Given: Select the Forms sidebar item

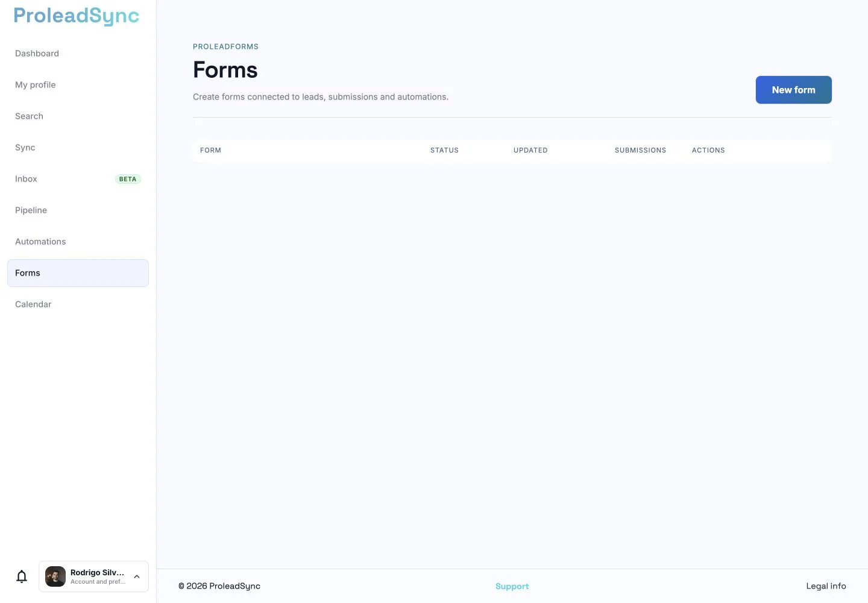Looking at the screenshot, I should coord(78,273).
